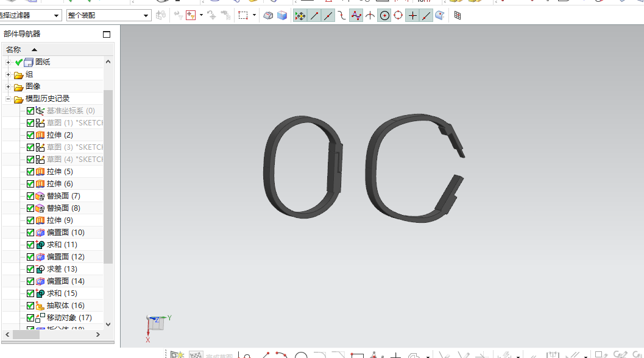Open the rectangle selection mode dropdown arrow
The height and width of the screenshot is (358, 644).
tap(254, 16)
